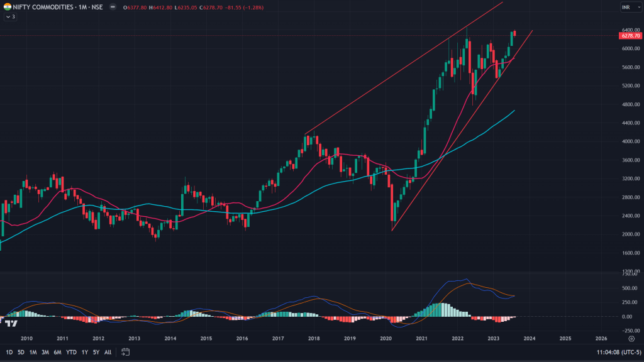Select the 6M range button
This screenshot has width=644, height=362.
click(57, 353)
